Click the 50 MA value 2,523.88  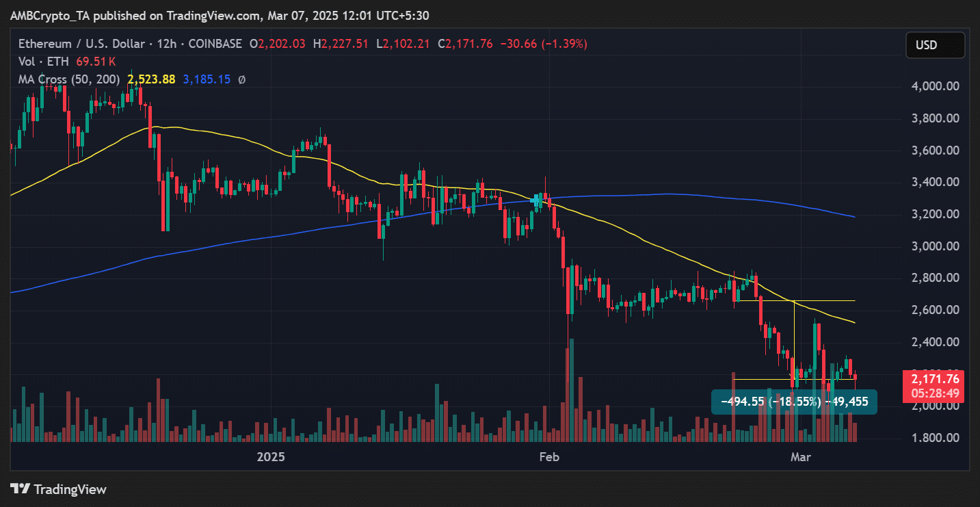(x=153, y=79)
